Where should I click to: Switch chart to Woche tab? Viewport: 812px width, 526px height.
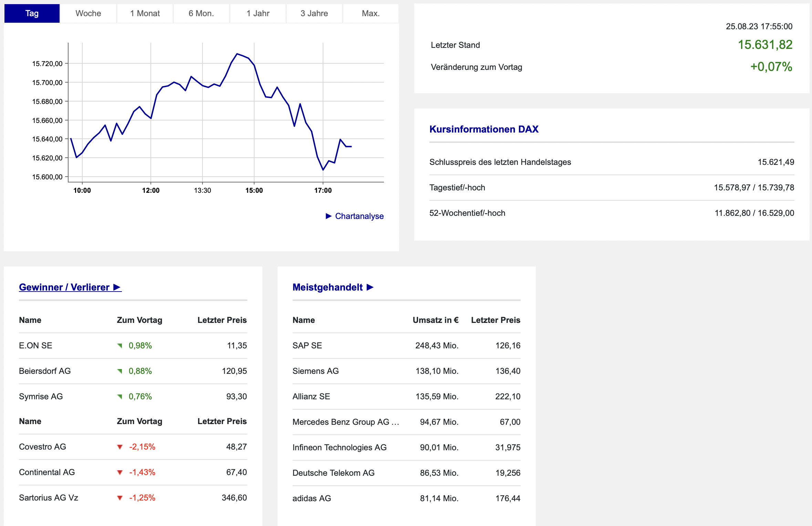[x=88, y=13]
